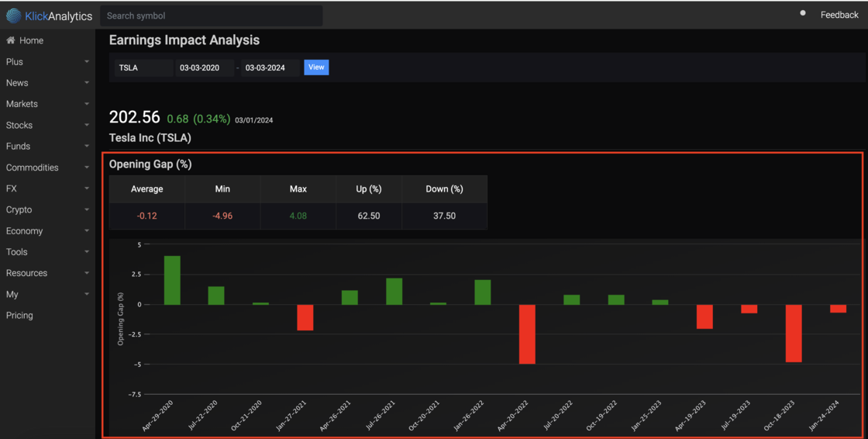Click the red Apr-20-2022 bar
The image size is (868, 439).
pos(527,334)
